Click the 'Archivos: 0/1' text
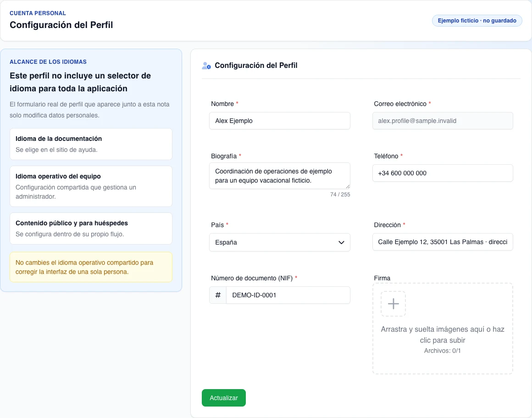The height and width of the screenshot is (418, 532). [x=443, y=351]
